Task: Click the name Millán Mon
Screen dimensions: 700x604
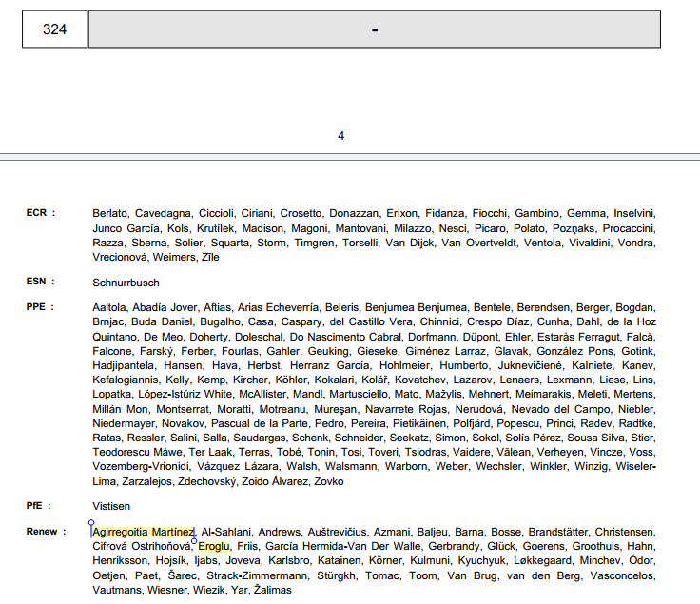Action: [x=120, y=409]
